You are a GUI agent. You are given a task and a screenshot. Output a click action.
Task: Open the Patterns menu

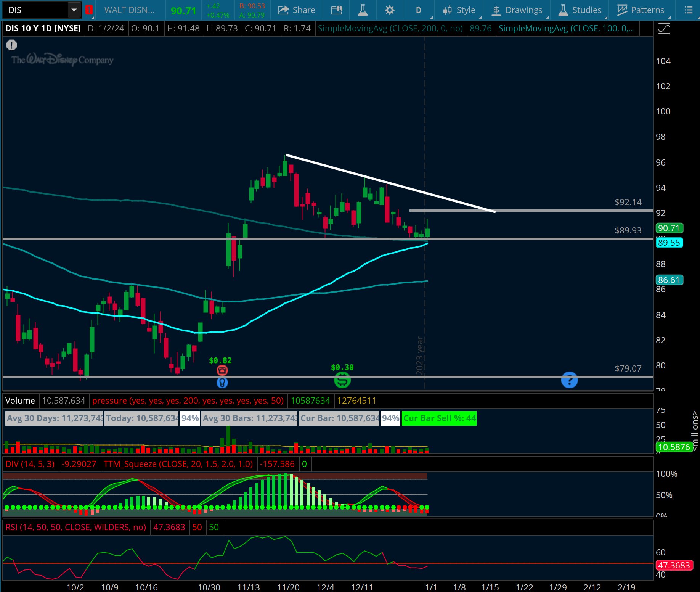point(641,10)
